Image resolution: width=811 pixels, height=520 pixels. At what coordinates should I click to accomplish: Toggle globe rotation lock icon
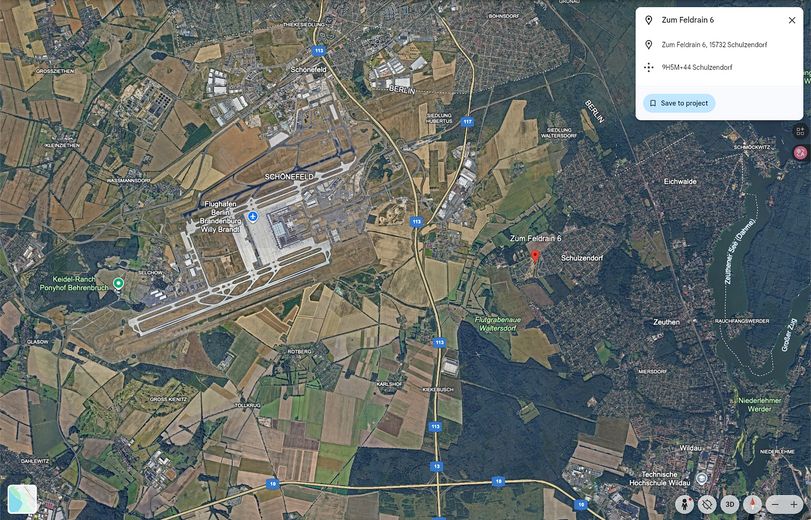point(707,504)
